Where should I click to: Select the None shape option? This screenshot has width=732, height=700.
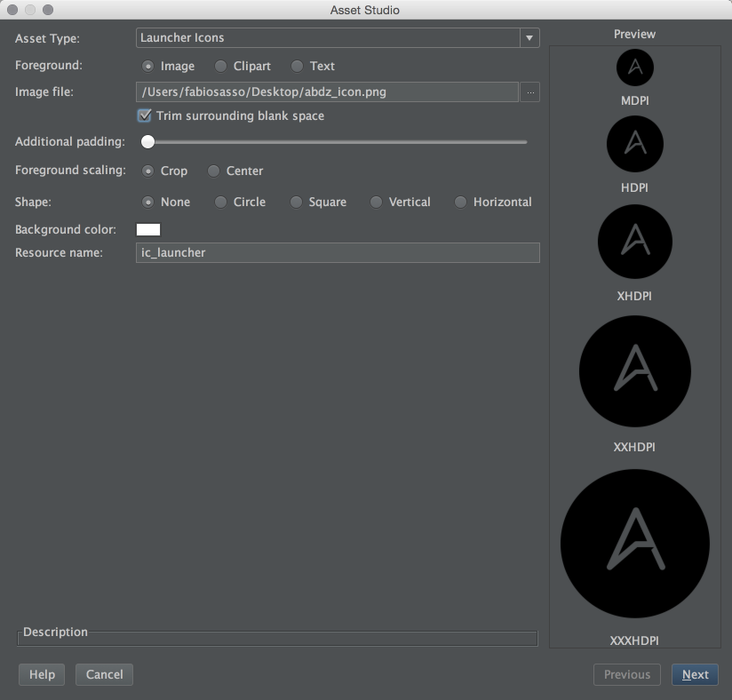coord(148,203)
